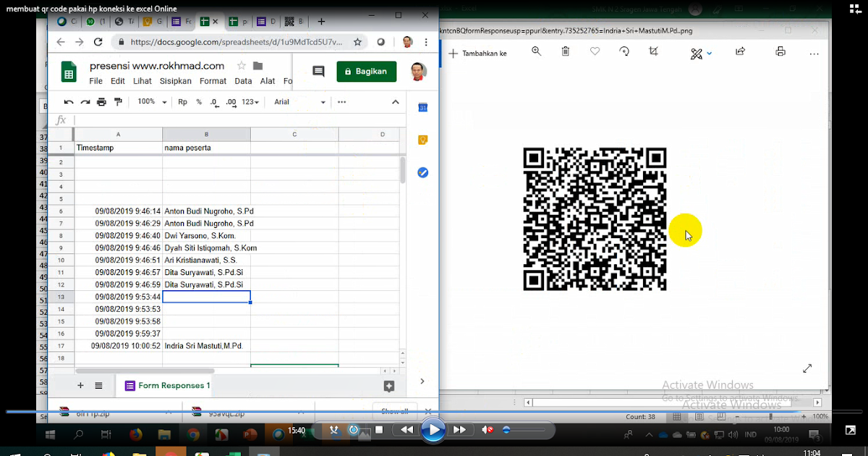Select the paint format roller tool
Viewport: 868px width, 456px height.
[x=118, y=102]
